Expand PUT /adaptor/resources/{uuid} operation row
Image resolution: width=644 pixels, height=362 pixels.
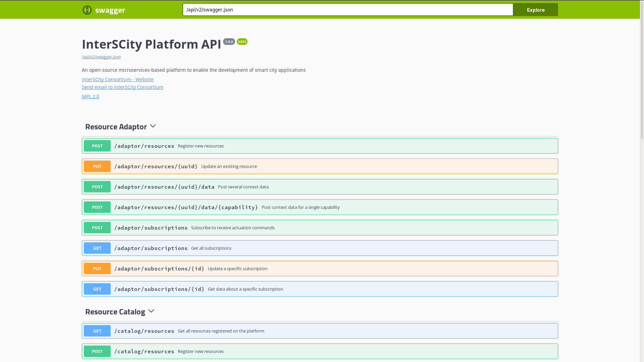click(x=229, y=167)
